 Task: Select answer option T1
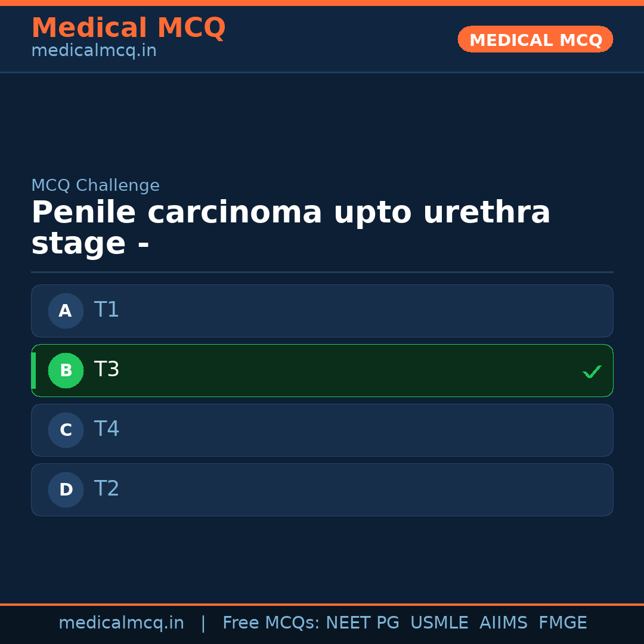click(322, 311)
